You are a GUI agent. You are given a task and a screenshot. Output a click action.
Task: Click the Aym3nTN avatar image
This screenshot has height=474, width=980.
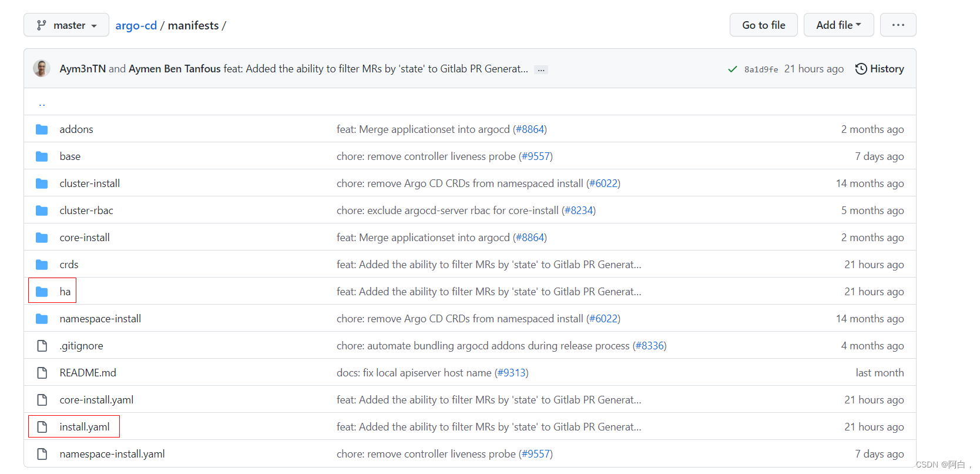pos(41,69)
